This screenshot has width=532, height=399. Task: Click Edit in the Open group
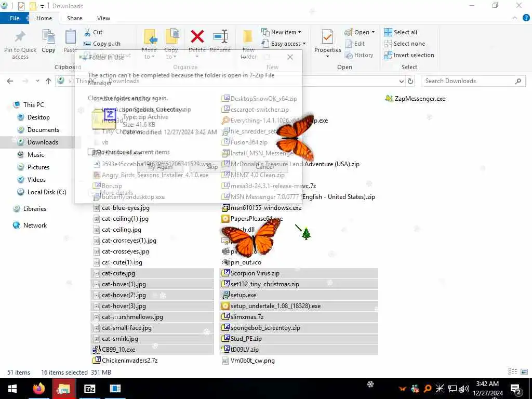[355, 44]
